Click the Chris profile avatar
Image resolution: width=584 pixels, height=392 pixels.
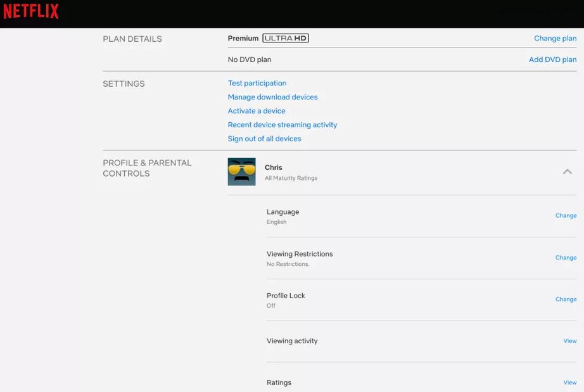241,172
